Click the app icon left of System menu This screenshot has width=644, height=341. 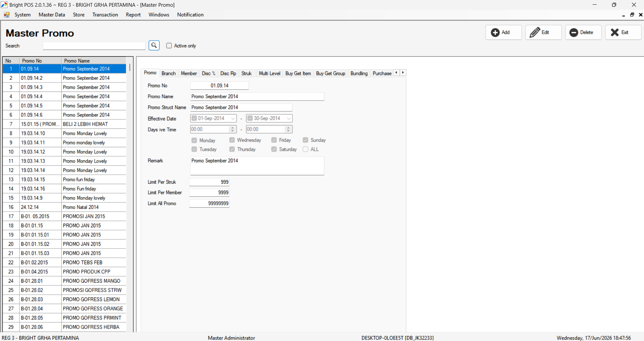coord(6,15)
